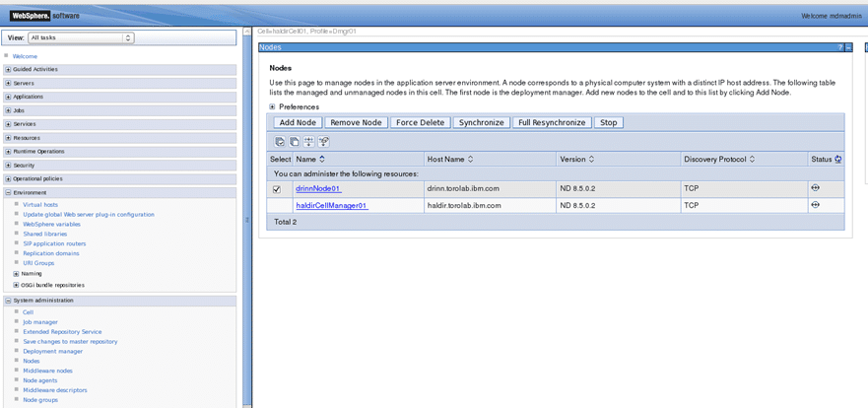The image size is (868, 408).
Task: Open the View All tasks dropdown
Action: (82, 37)
